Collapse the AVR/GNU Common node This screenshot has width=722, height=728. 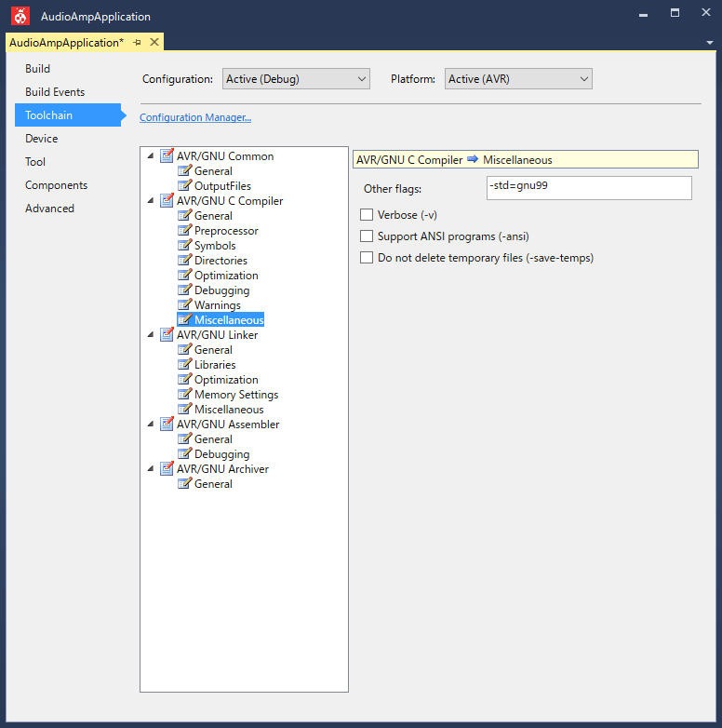(151, 156)
